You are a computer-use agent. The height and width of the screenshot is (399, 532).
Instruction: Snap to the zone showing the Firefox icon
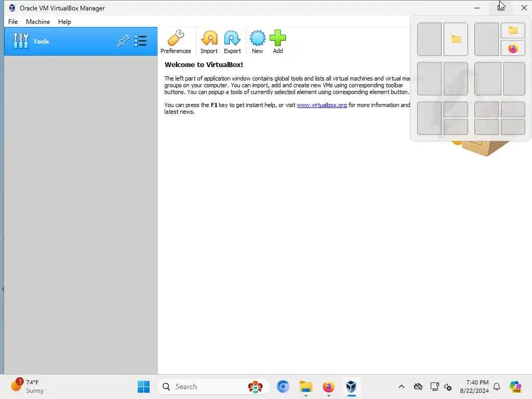tap(513, 48)
